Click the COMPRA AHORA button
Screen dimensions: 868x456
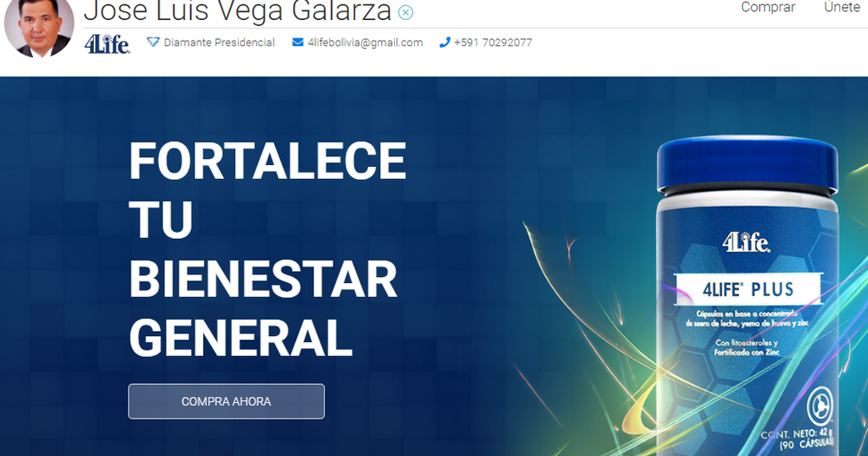pos(227,401)
